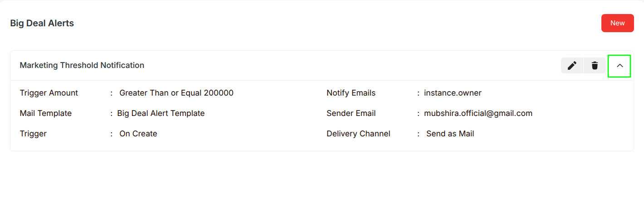Collapse the Marketing Threshold Notification card
This screenshot has width=644, height=212.
click(620, 66)
